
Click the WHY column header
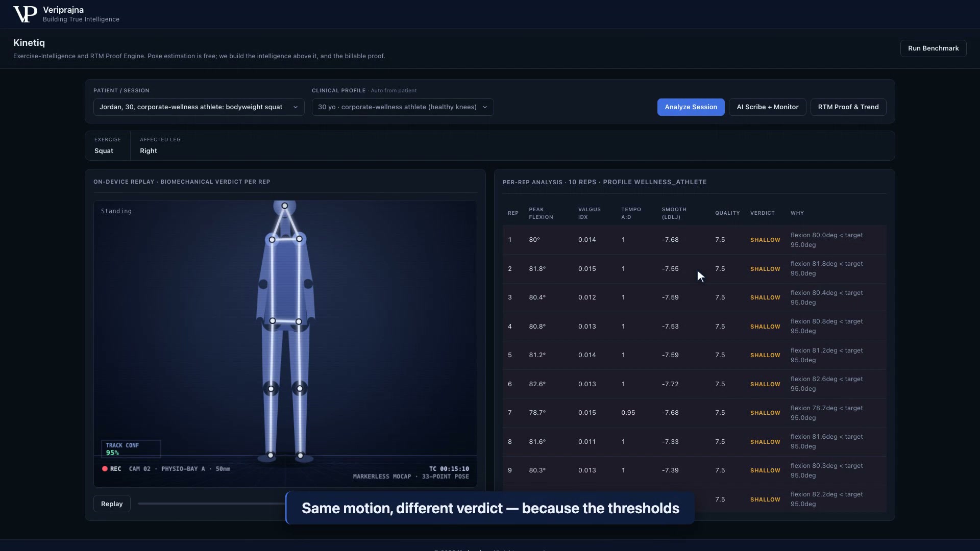[797, 213]
